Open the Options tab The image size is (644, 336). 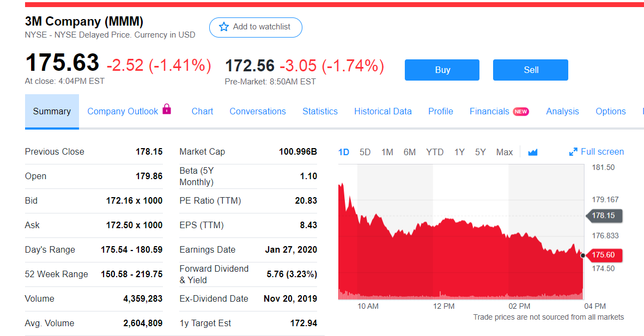[x=611, y=112]
